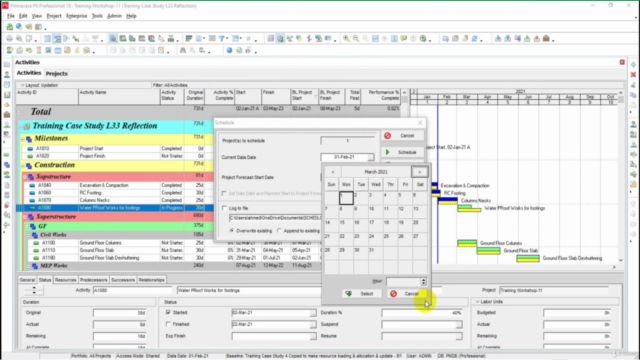Click the green Add plus icon on right sidebar

click(633, 65)
